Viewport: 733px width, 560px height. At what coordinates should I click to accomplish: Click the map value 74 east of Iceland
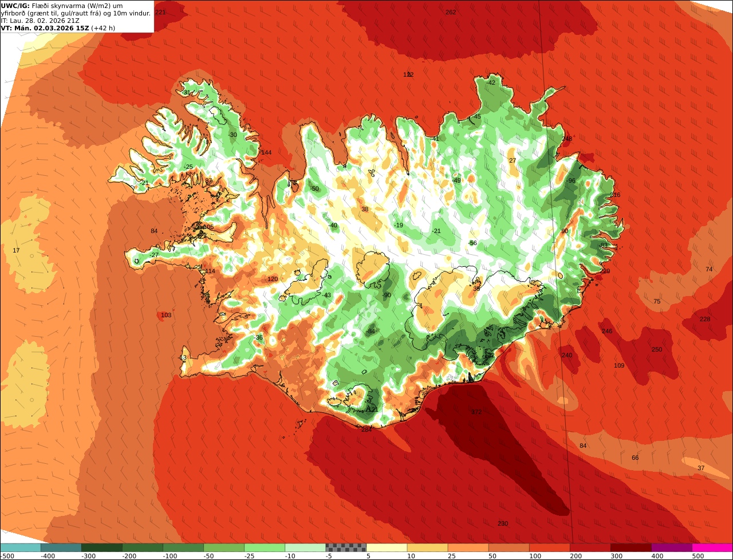click(x=709, y=269)
